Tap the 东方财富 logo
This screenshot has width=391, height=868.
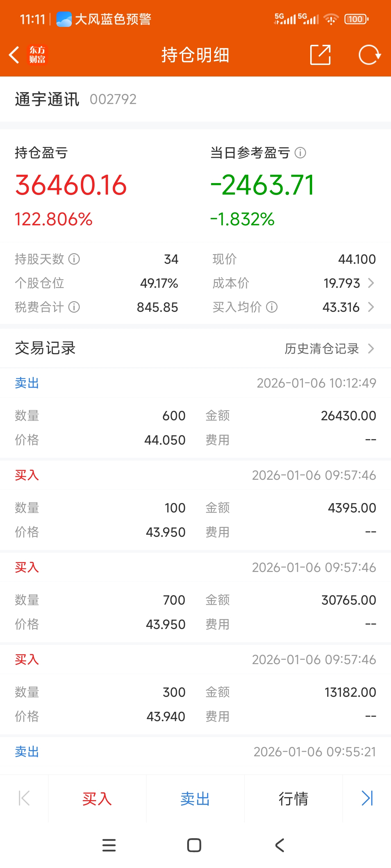[37, 55]
